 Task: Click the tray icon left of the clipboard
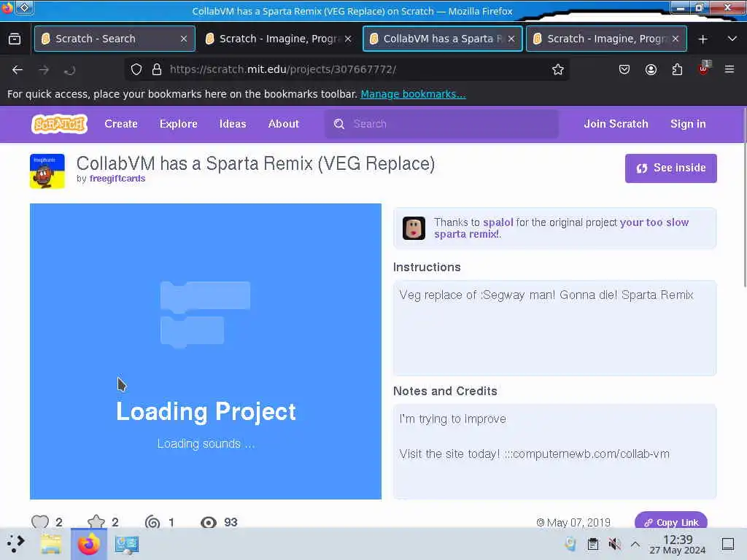570,544
